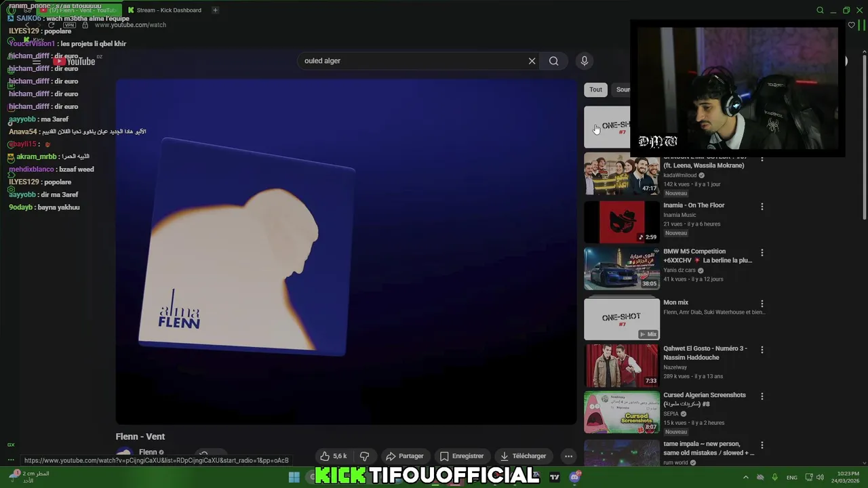Open the Inamia - On The Floor thumbnail
The image size is (868, 488).
coord(622,222)
